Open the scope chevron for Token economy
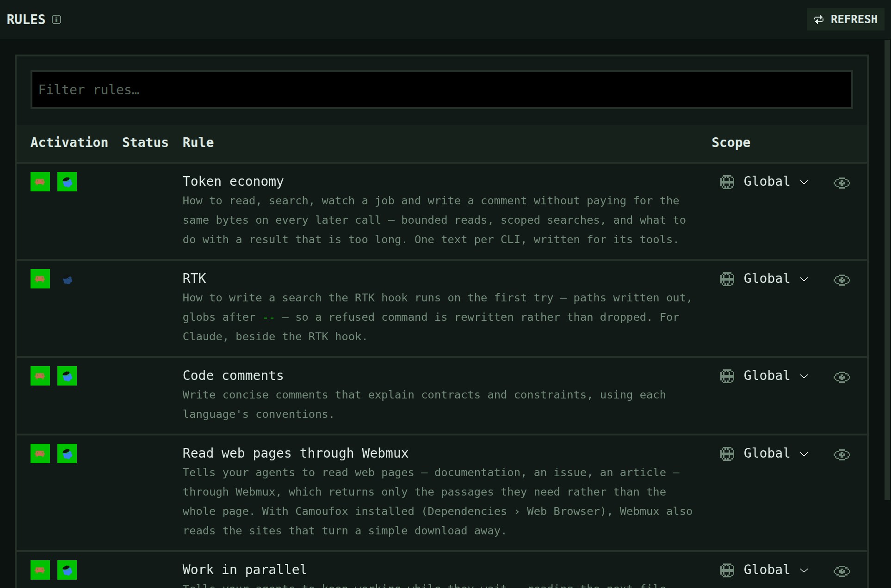Viewport: 891px width, 588px height. 804,182
